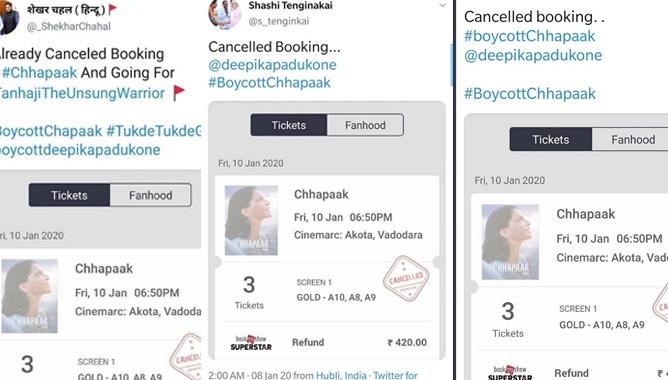The width and height of the screenshot is (668, 380).
Task: Open #boycottChhapaak hashtag in right tweet
Action: click(530, 36)
